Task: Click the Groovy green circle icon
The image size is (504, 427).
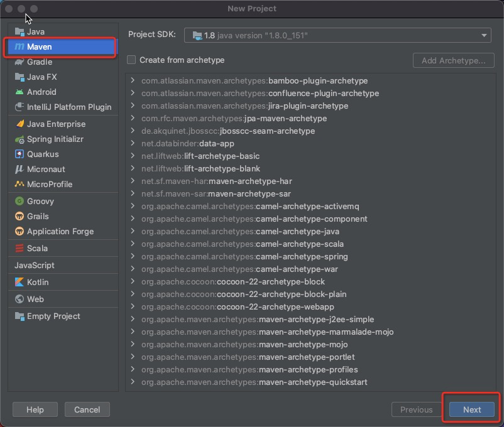Action: coord(19,201)
